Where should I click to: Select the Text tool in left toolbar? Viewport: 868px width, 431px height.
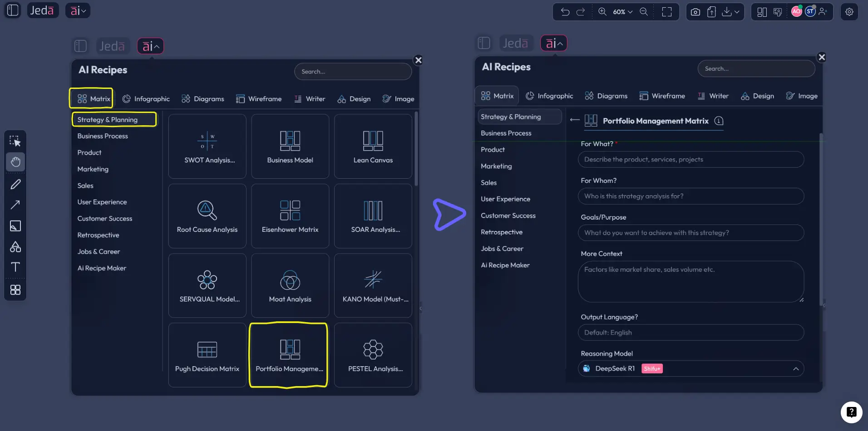15,267
